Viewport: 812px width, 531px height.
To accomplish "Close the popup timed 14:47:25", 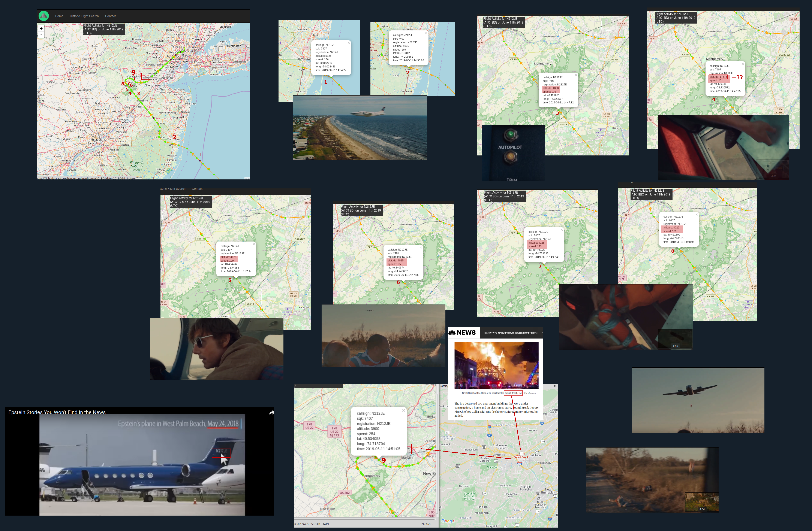I will (x=743, y=64).
